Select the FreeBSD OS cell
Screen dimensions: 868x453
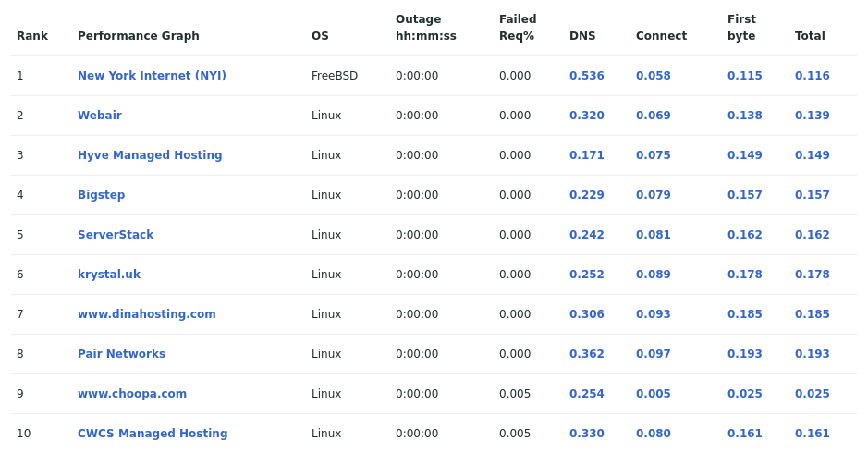(x=335, y=75)
